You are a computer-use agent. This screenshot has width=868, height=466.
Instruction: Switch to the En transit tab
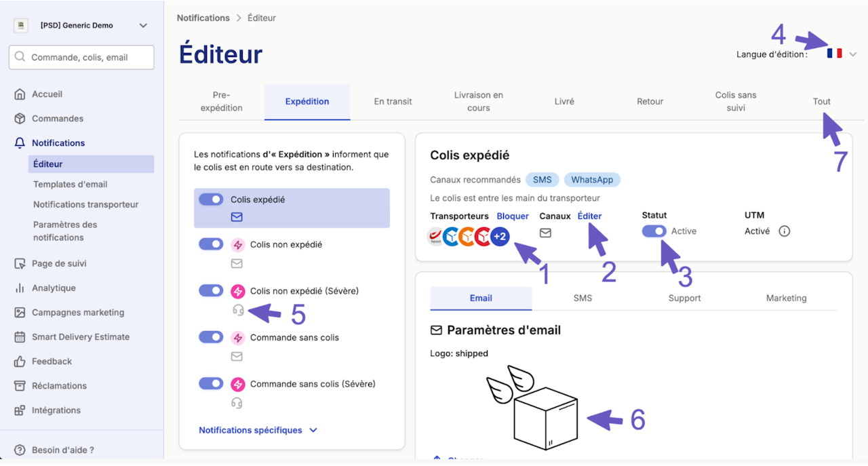(x=393, y=102)
